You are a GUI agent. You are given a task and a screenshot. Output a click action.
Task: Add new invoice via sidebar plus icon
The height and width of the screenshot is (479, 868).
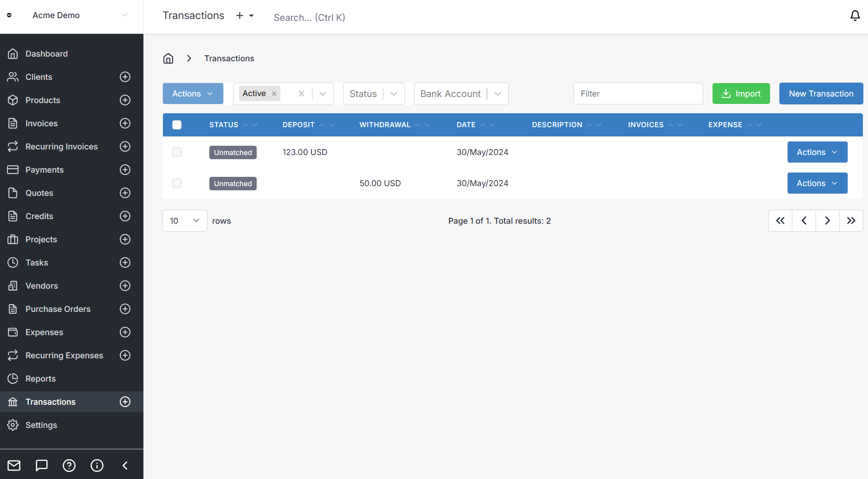(125, 123)
